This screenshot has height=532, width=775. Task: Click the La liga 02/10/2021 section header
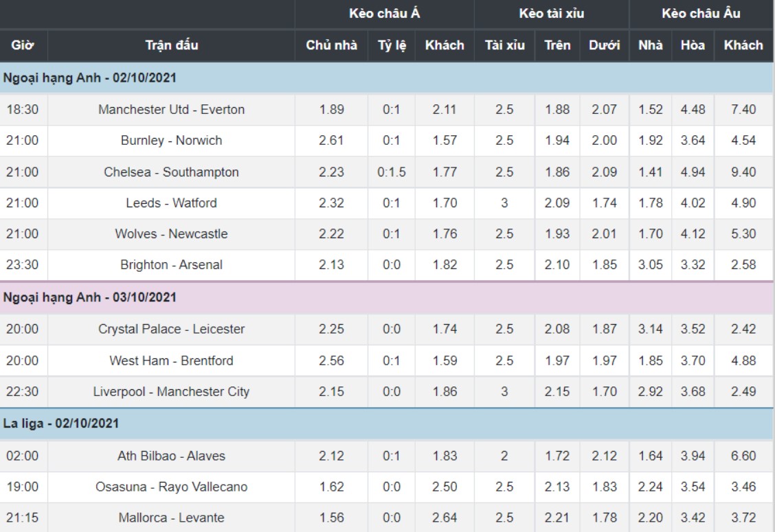click(x=387, y=424)
